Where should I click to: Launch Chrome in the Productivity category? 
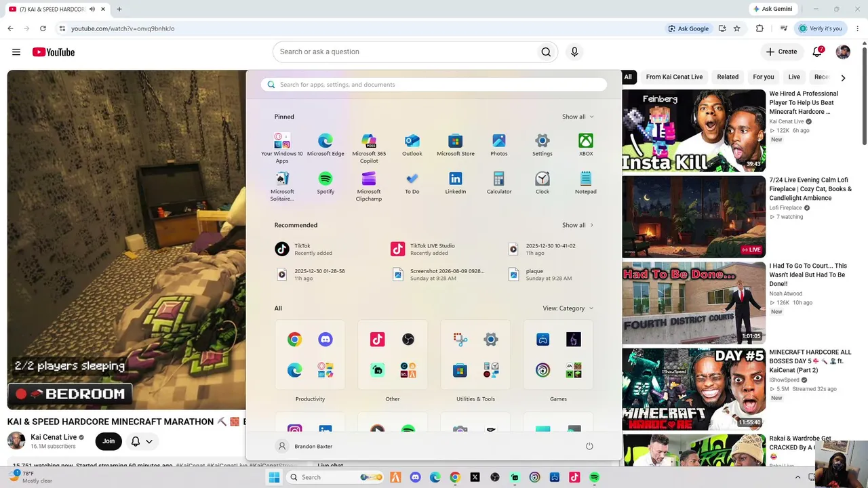click(294, 340)
